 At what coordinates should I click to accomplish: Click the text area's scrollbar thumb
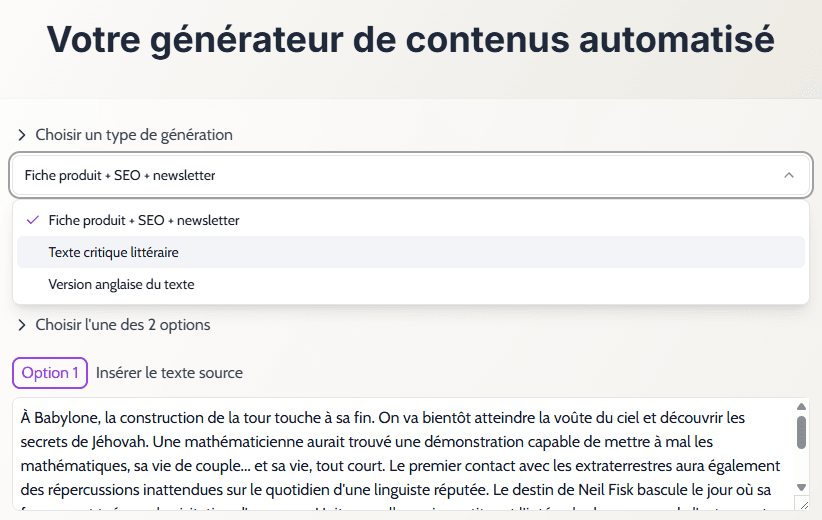[801, 432]
